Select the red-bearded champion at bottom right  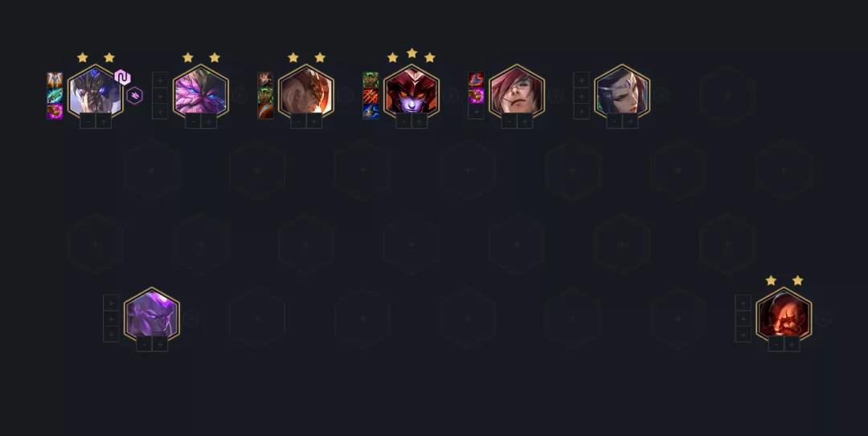point(784,314)
